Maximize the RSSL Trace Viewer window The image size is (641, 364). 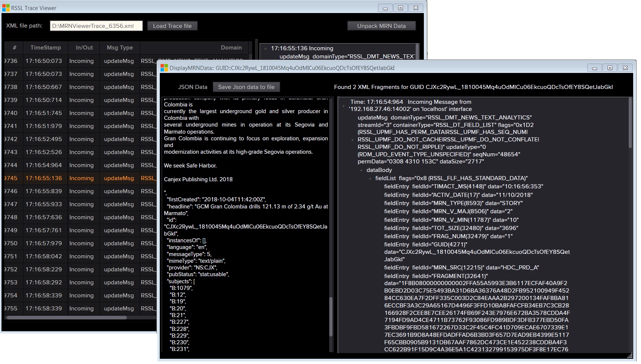pos(400,8)
